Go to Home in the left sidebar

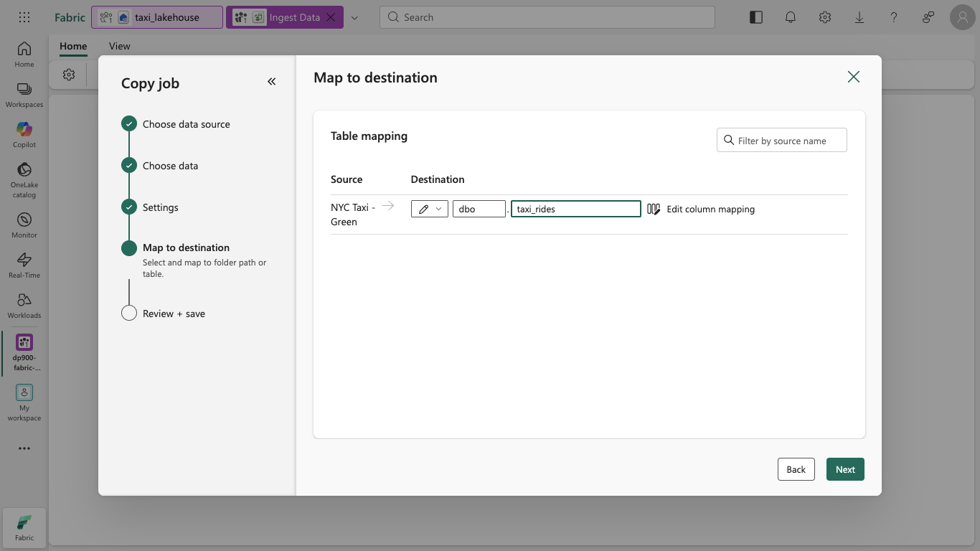[24, 54]
